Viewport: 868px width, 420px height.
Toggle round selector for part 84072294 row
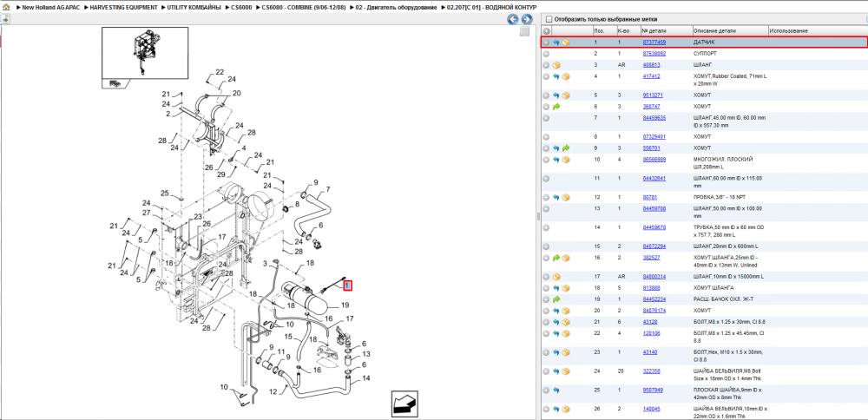coord(546,246)
